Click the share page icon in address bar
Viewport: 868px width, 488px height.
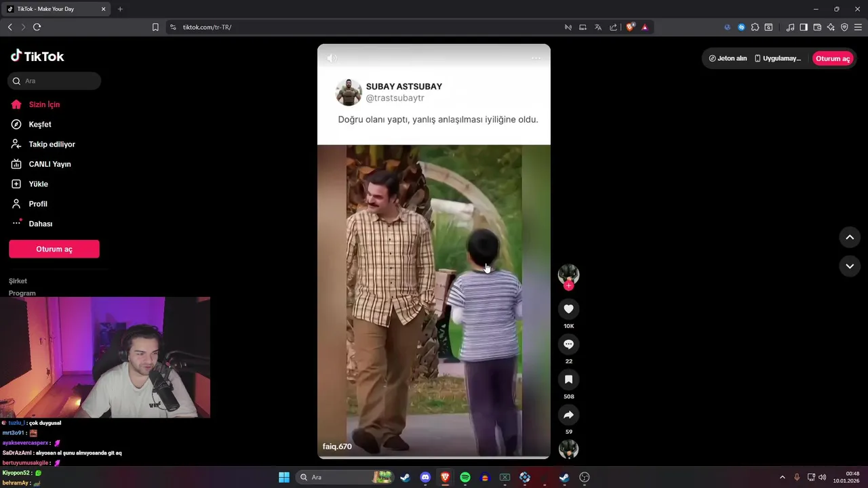coord(614,27)
